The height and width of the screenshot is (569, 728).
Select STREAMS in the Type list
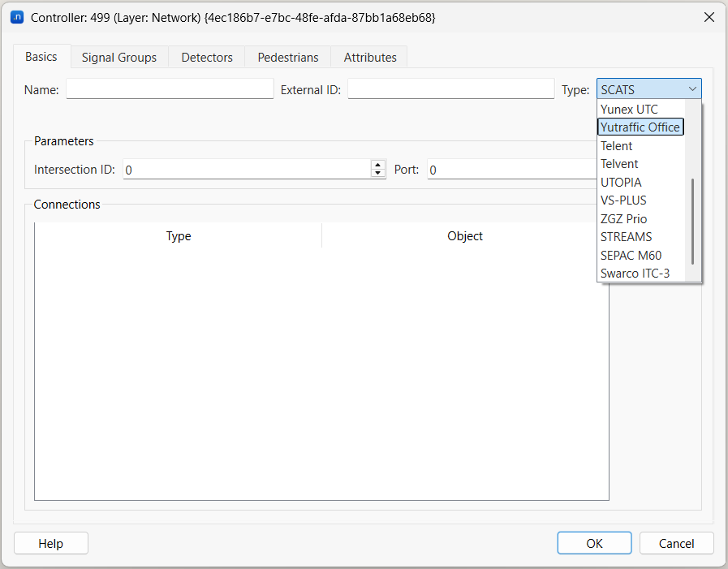[x=640, y=237]
